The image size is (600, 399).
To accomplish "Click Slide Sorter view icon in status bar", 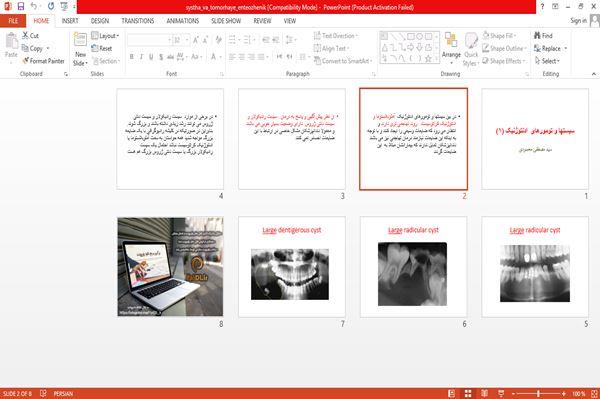I will [468, 393].
